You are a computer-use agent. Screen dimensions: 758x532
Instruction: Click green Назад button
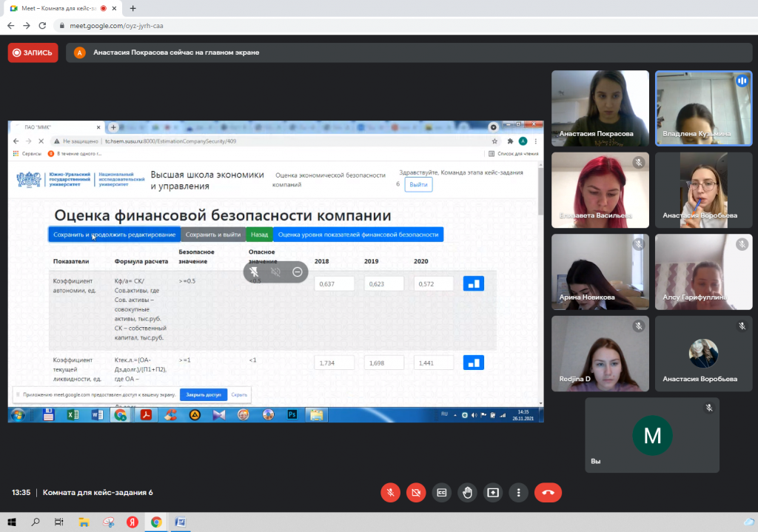point(260,235)
